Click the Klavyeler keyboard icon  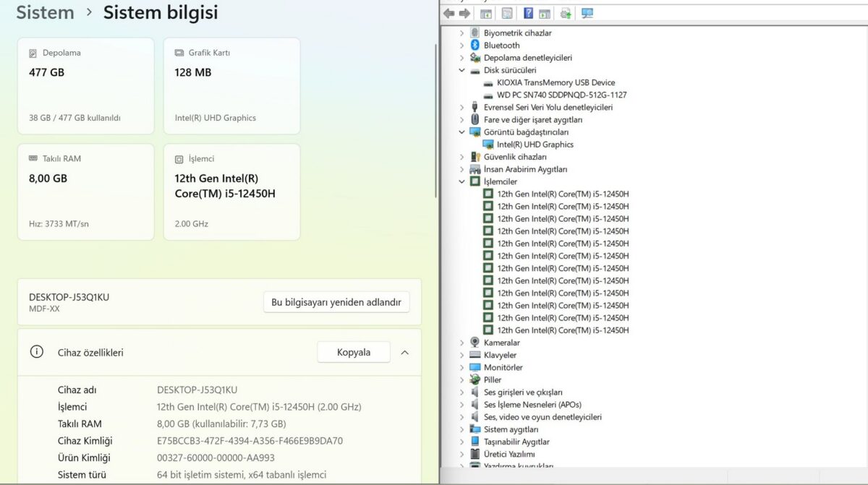pos(475,355)
